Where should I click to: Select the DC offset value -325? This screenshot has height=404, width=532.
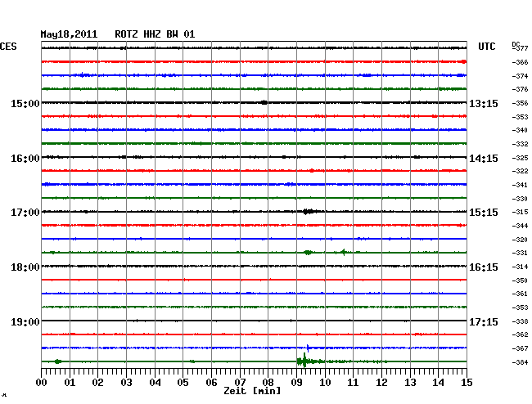pyautogui.click(x=520, y=158)
